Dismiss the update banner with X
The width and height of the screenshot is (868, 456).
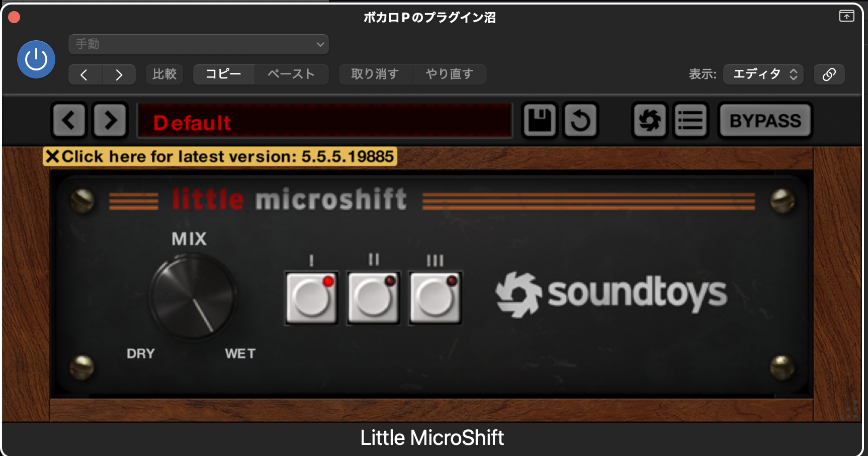52,157
